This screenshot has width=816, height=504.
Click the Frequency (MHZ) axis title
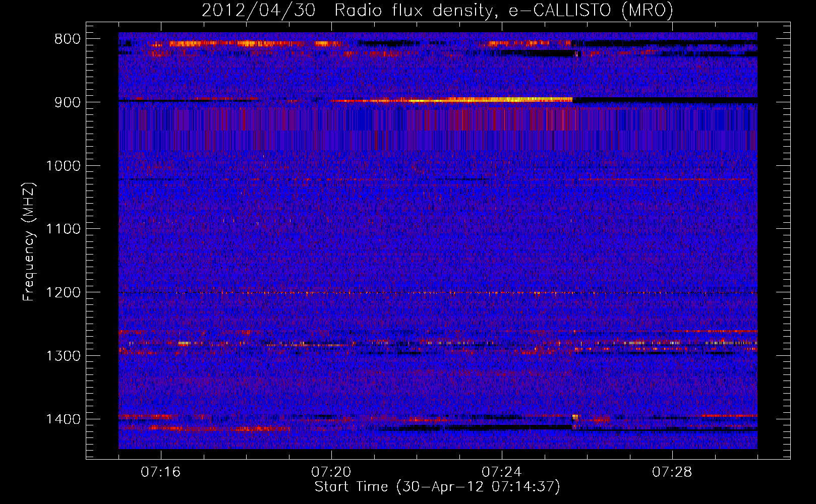(x=29, y=242)
